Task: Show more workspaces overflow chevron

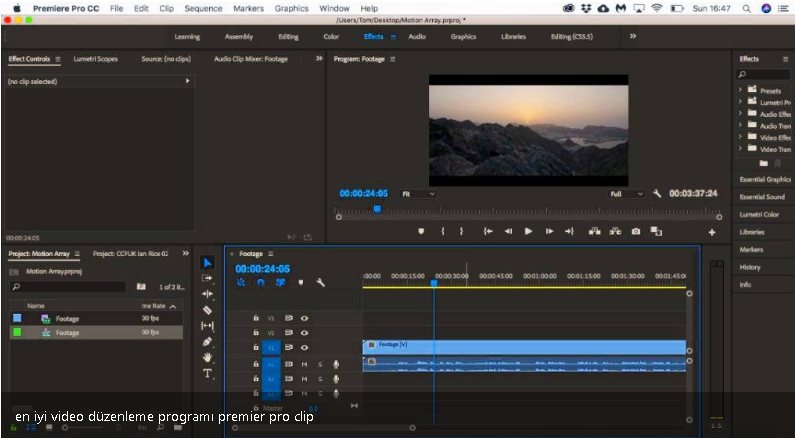Action: 633,36
